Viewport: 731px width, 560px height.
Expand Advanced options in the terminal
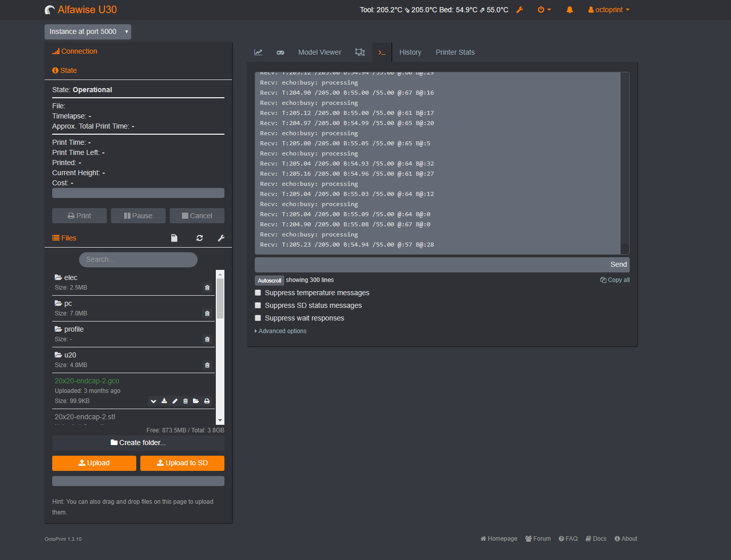click(x=281, y=331)
